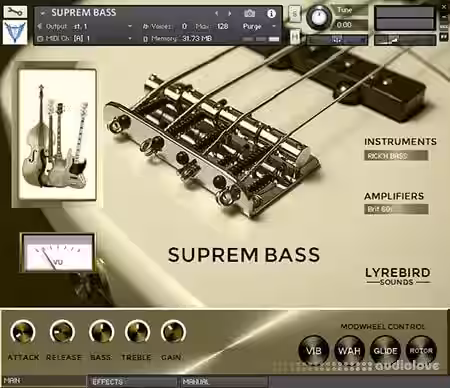Viewport: 450px width, 388px height.
Task: Click the volume slider in header right
Action: pyautogui.click(x=405, y=40)
